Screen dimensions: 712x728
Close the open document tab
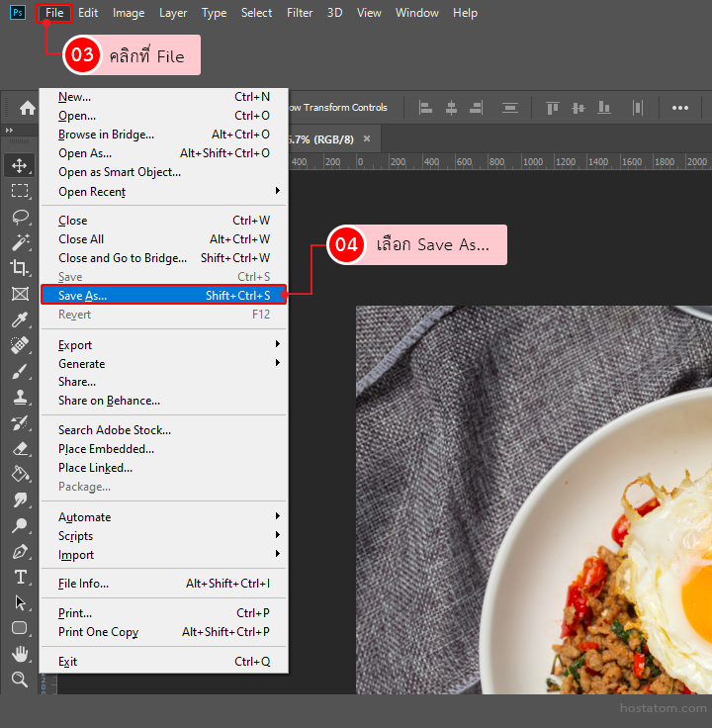[367, 139]
